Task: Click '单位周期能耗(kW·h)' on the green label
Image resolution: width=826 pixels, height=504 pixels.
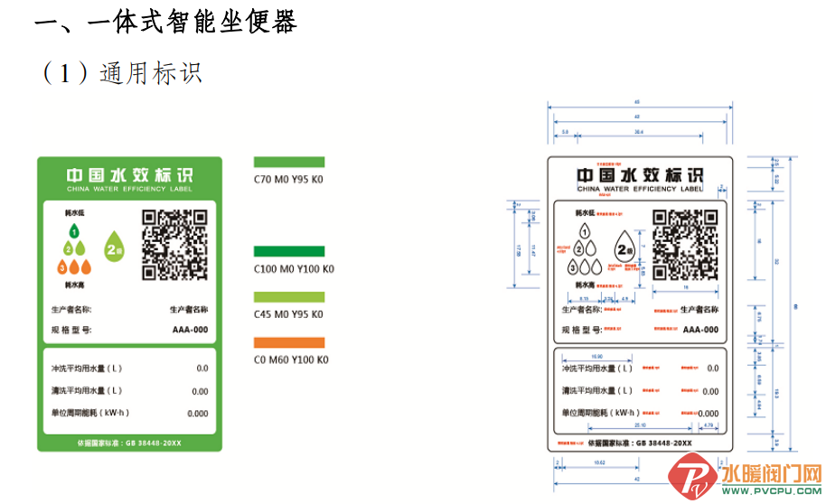Action: pyautogui.click(x=90, y=413)
